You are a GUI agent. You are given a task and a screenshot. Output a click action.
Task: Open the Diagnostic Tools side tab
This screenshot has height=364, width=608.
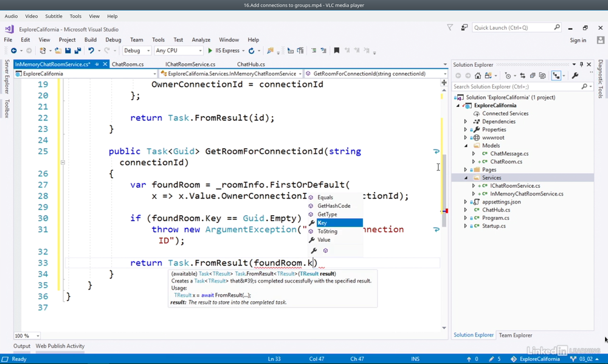pyautogui.click(x=601, y=78)
